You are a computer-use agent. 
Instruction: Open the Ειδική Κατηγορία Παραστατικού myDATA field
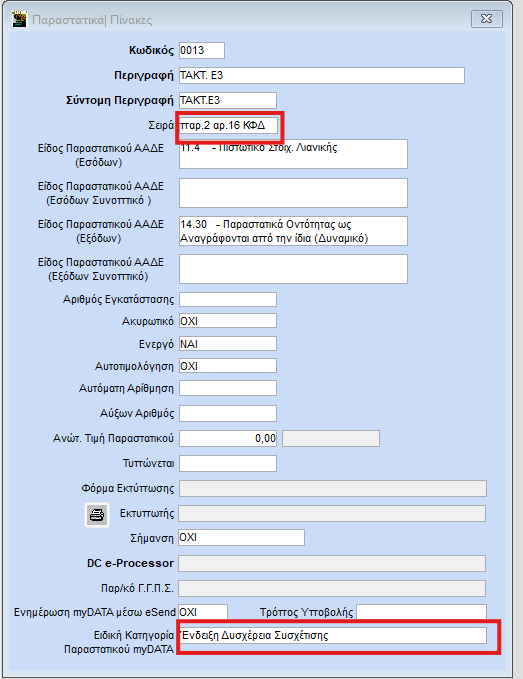pos(333,636)
